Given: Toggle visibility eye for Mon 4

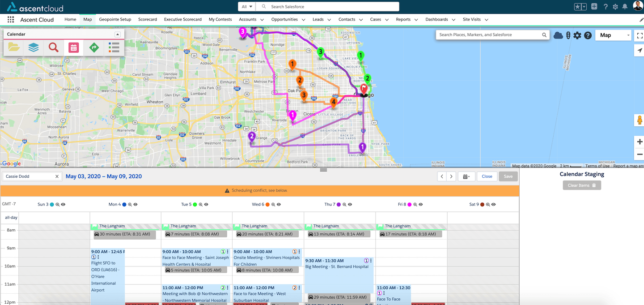Looking at the screenshot, I should 136,204.
